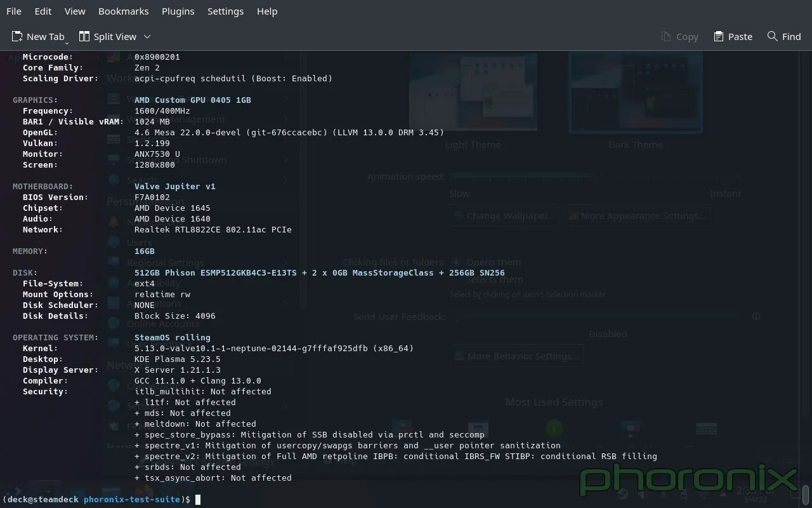Click the 'AMD Custom GPU 0405 1GB' text
Image resolution: width=812 pixels, height=508 pixels.
193,100
